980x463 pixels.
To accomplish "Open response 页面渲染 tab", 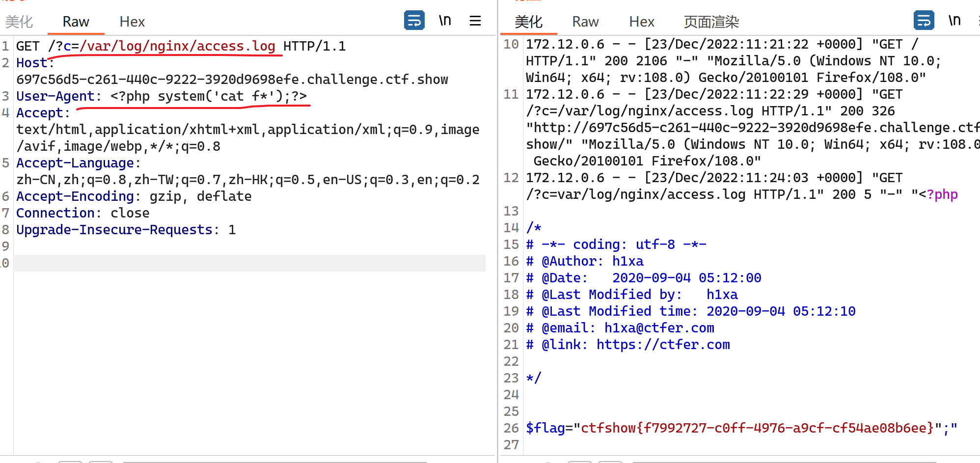I will 711,22.
